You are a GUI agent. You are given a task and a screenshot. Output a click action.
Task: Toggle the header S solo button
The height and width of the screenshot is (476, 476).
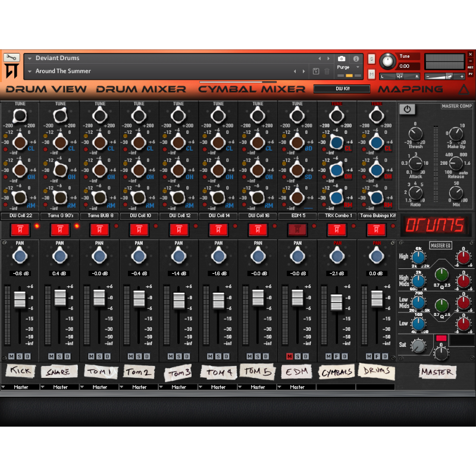pyautogui.click(x=371, y=59)
